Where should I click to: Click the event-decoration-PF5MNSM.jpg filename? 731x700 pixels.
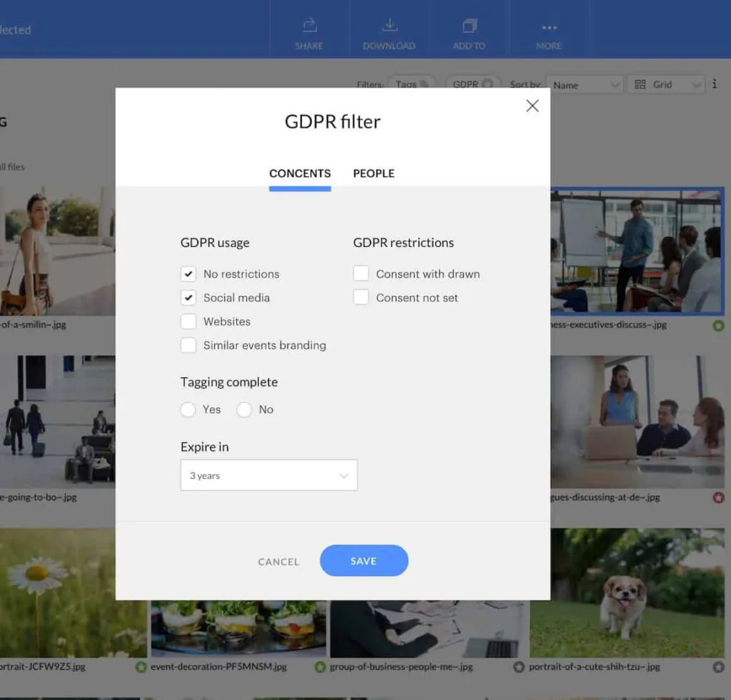click(218, 667)
